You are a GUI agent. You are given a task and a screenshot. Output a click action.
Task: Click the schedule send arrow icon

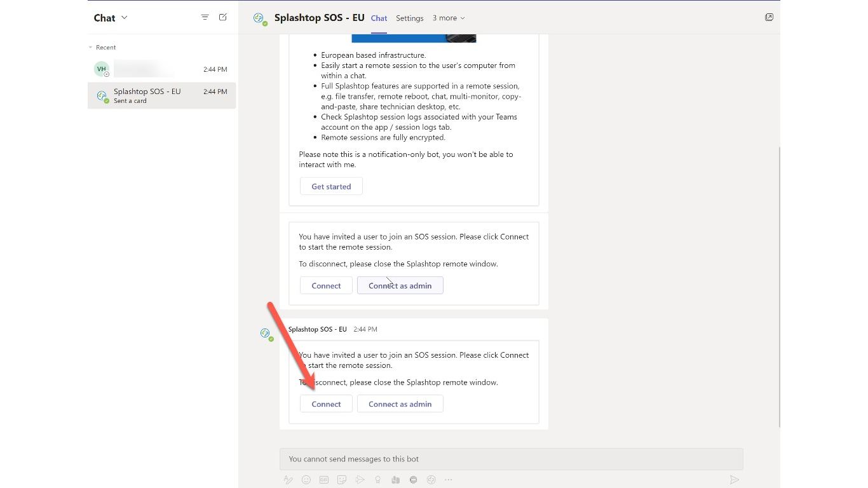[360, 480]
